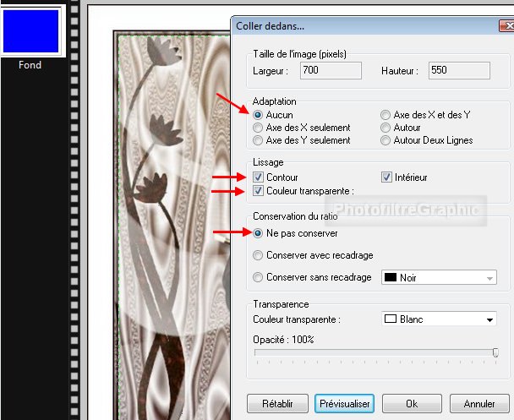Select Conserver avec recadrage option

point(258,255)
